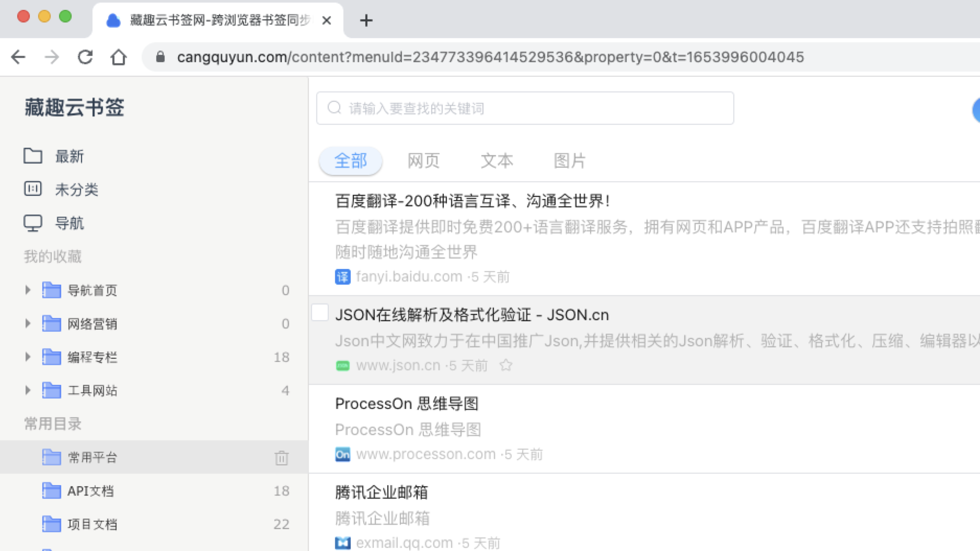Click the browser forward arrow
The height and width of the screenshot is (551, 980).
(x=52, y=57)
